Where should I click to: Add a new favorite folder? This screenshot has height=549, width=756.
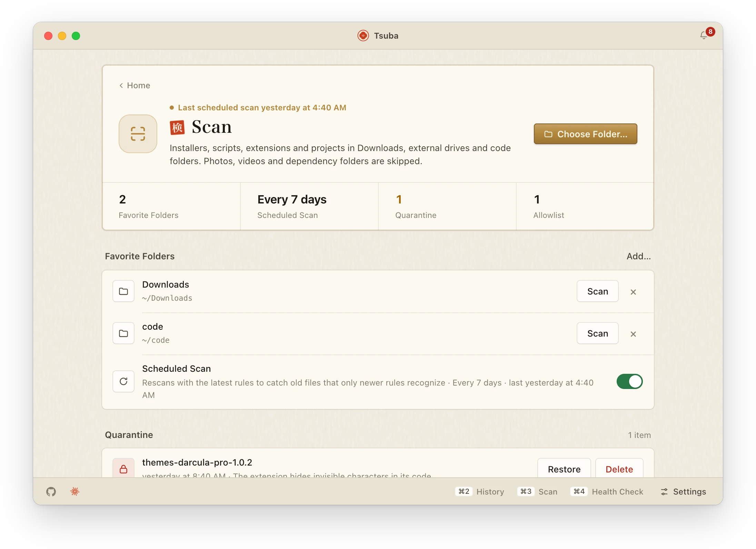639,256
